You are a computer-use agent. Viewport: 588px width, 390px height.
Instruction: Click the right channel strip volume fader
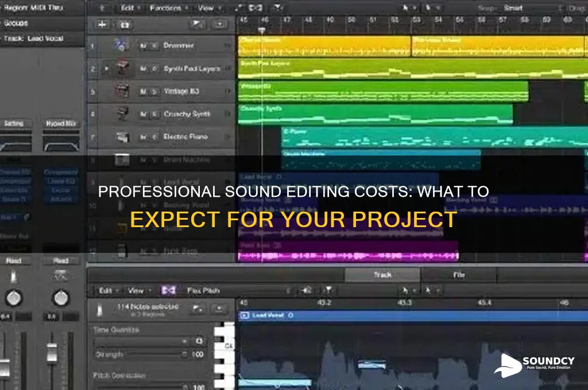point(52,353)
